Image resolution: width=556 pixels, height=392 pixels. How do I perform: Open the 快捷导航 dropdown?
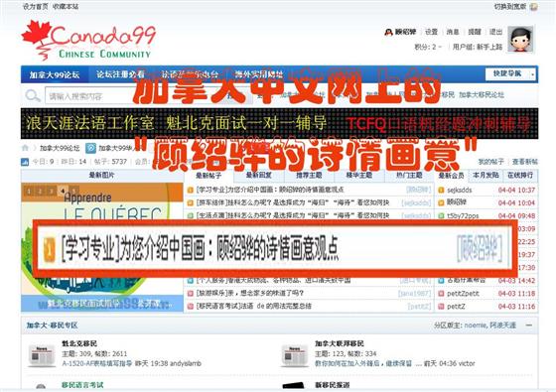[510, 73]
